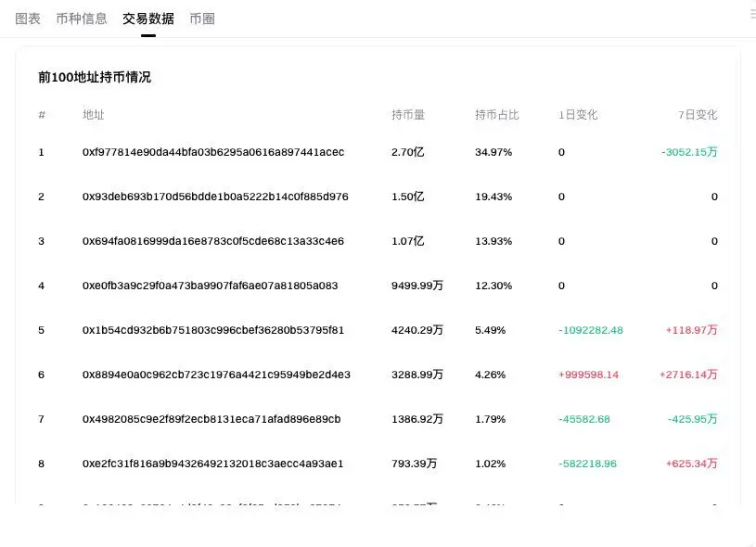Click share percentage 34.97%
The height and width of the screenshot is (547, 756).
click(x=493, y=152)
